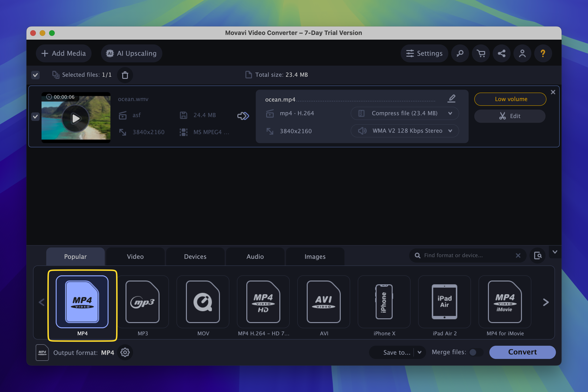Click the Output format: MP4 label
Image resolution: width=588 pixels, height=392 pixels.
coord(84,353)
